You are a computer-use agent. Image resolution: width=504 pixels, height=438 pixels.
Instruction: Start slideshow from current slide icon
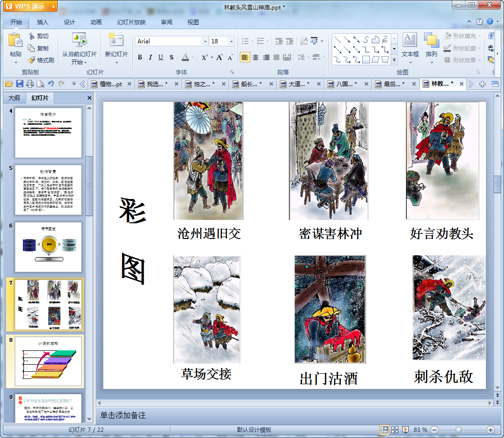pos(79,40)
